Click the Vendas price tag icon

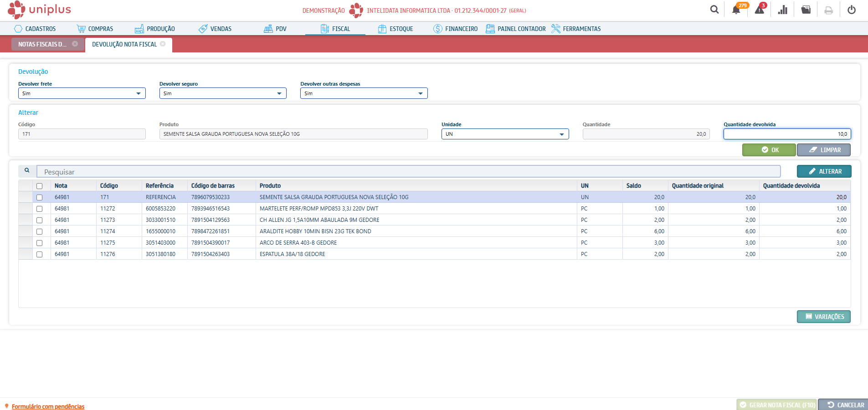pyautogui.click(x=203, y=29)
